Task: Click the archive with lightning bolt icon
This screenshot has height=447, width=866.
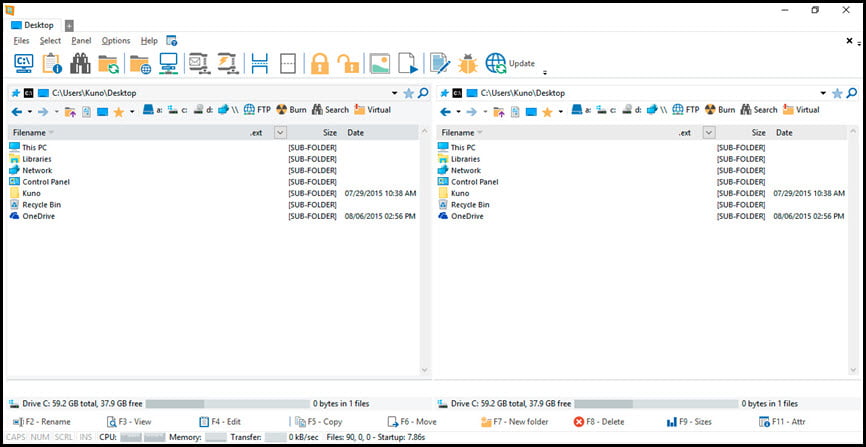Action: point(227,63)
